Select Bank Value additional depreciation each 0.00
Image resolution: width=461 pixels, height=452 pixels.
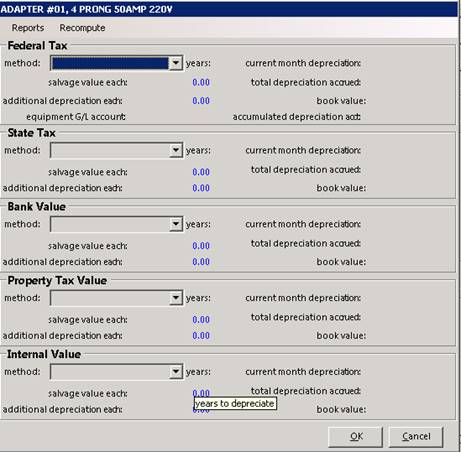coord(201,262)
